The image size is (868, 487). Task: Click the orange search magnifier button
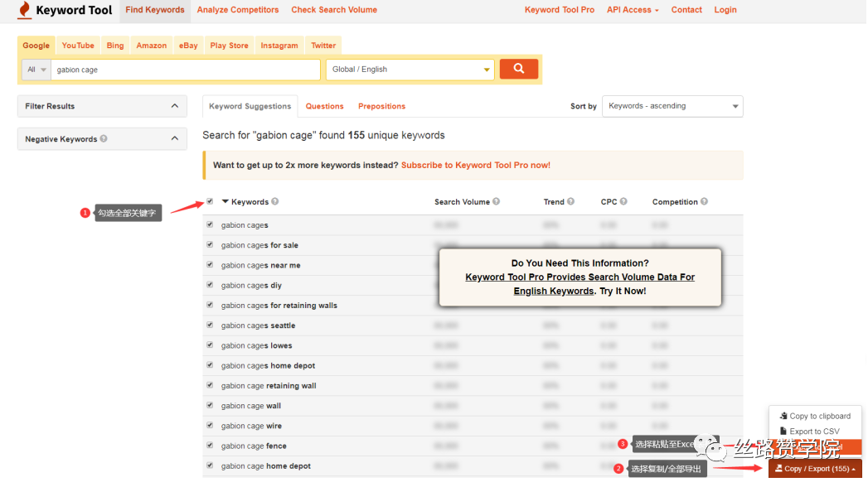(519, 69)
